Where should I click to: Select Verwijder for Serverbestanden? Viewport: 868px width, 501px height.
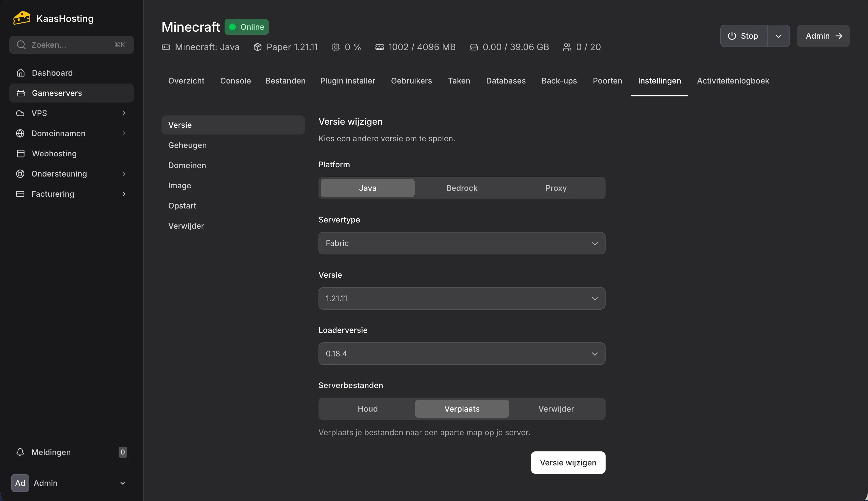point(556,409)
